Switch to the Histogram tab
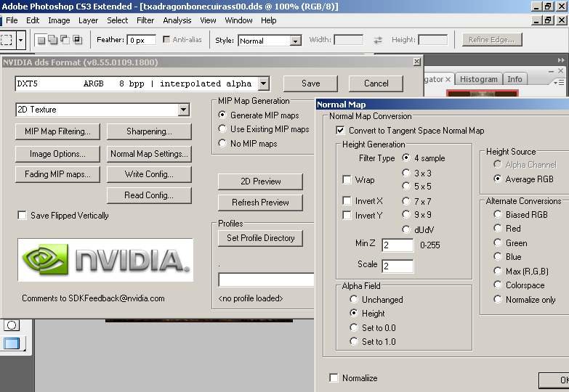This screenshot has width=569, height=392. coord(479,79)
